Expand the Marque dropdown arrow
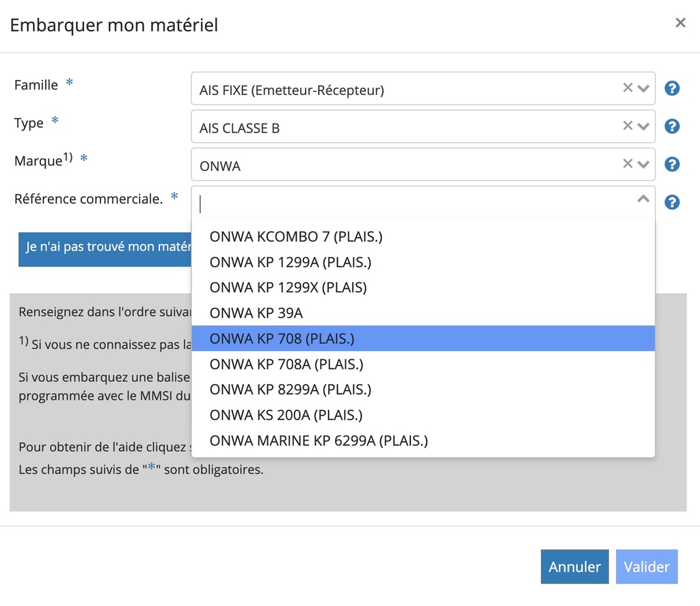 643,164
